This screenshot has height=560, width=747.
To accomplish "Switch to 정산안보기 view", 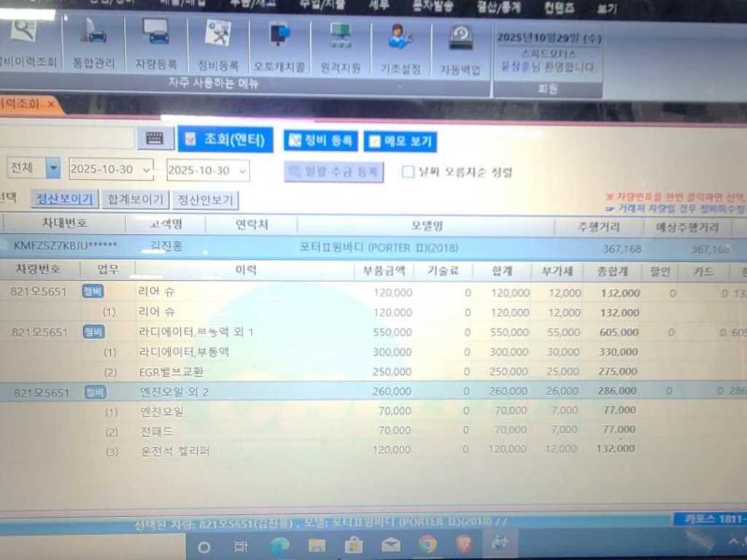I will click(206, 200).
